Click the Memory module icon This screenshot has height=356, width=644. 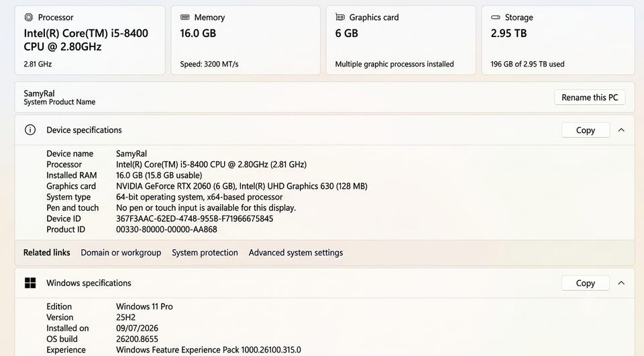click(185, 17)
